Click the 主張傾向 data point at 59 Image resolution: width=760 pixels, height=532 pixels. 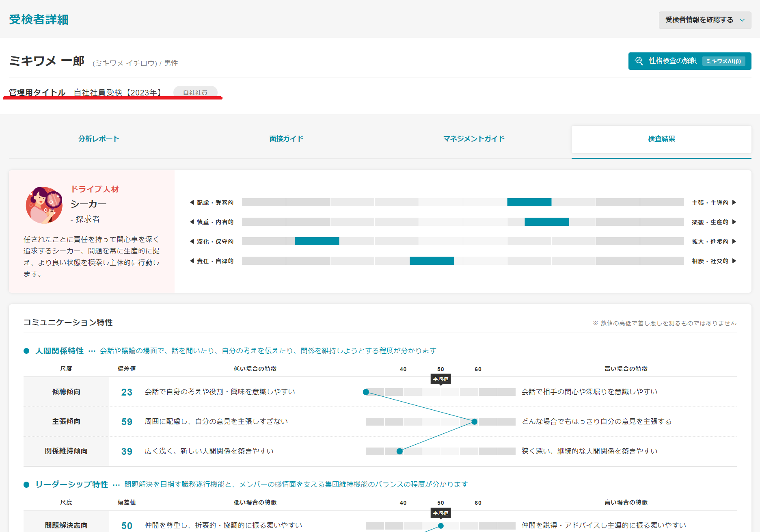474,422
